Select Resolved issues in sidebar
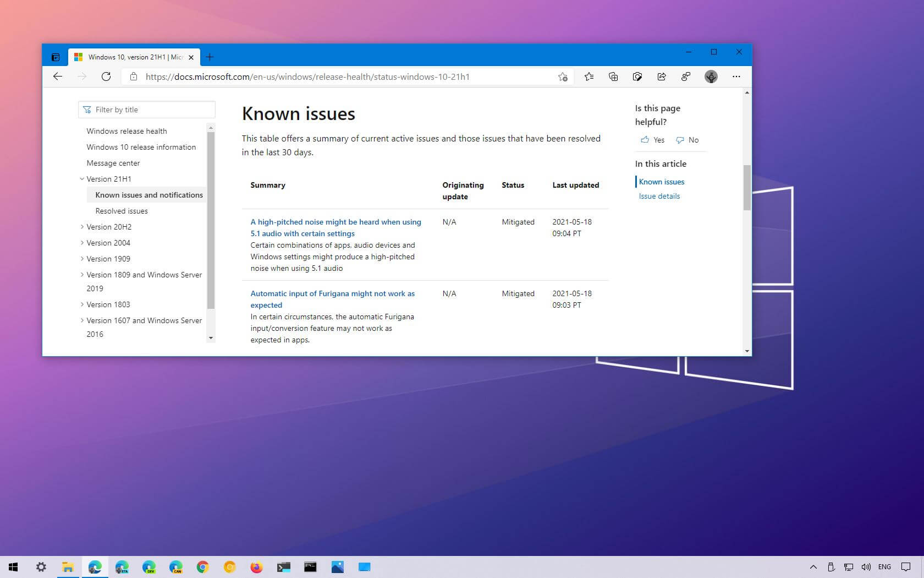Viewport: 924px width, 578px height. (x=122, y=211)
